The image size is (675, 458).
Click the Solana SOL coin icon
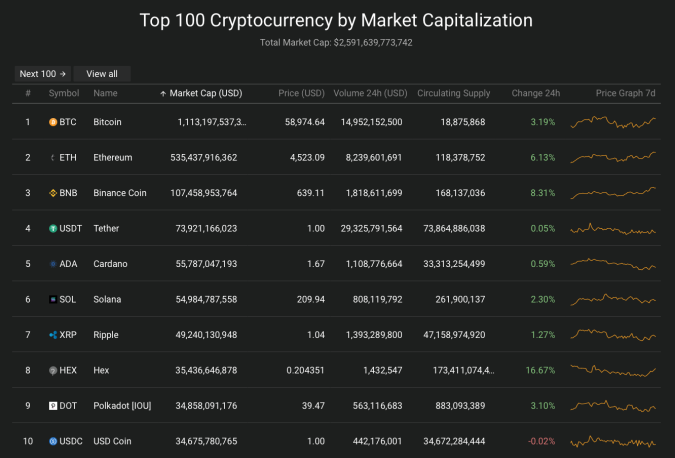pos(53,299)
